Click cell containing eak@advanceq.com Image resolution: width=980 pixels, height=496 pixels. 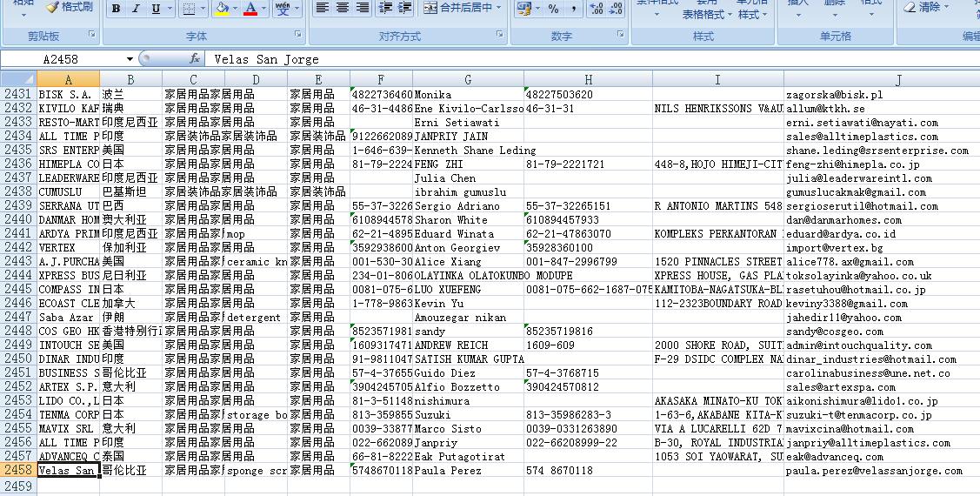point(882,457)
